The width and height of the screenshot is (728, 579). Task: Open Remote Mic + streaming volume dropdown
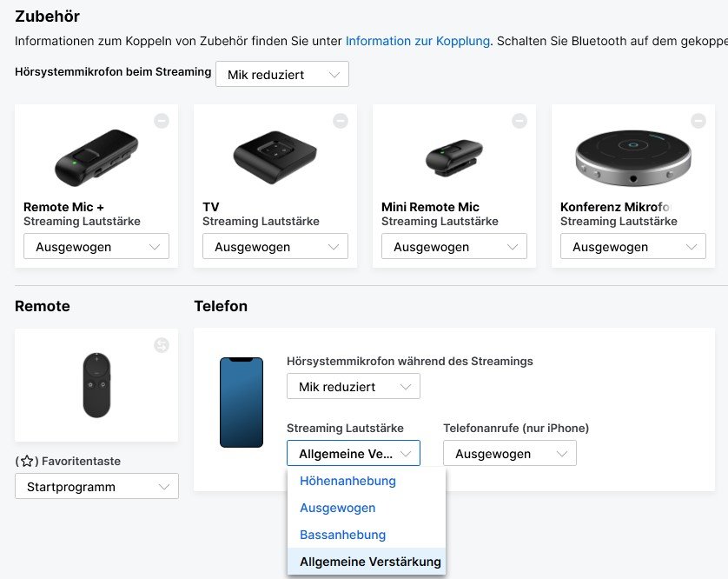pos(96,247)
